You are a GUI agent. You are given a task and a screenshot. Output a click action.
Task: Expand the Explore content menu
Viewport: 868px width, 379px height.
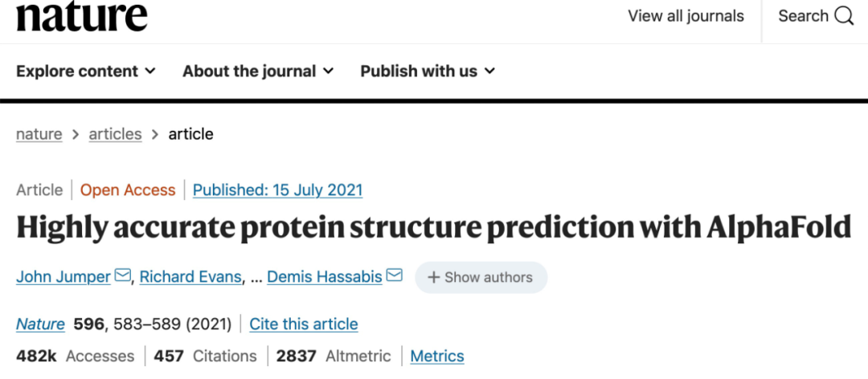point(86,71)
